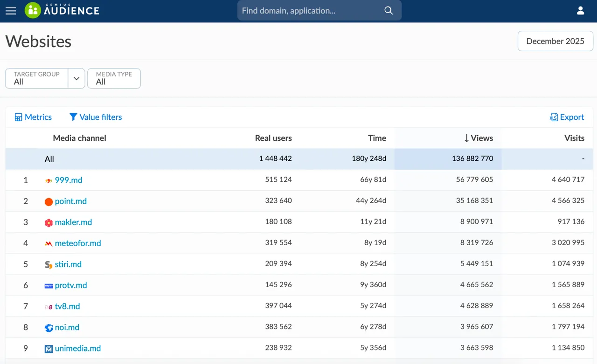Sort table by Real users column

click(273, 138)
